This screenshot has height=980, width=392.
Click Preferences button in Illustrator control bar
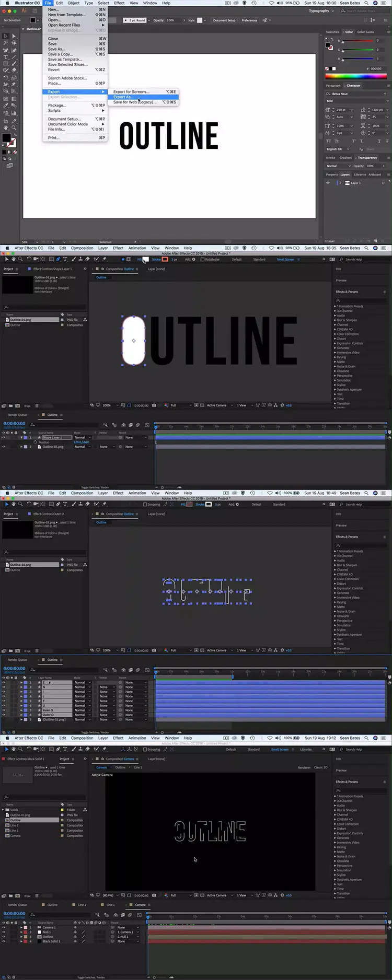pyautogui.click(x=249, y=20)
